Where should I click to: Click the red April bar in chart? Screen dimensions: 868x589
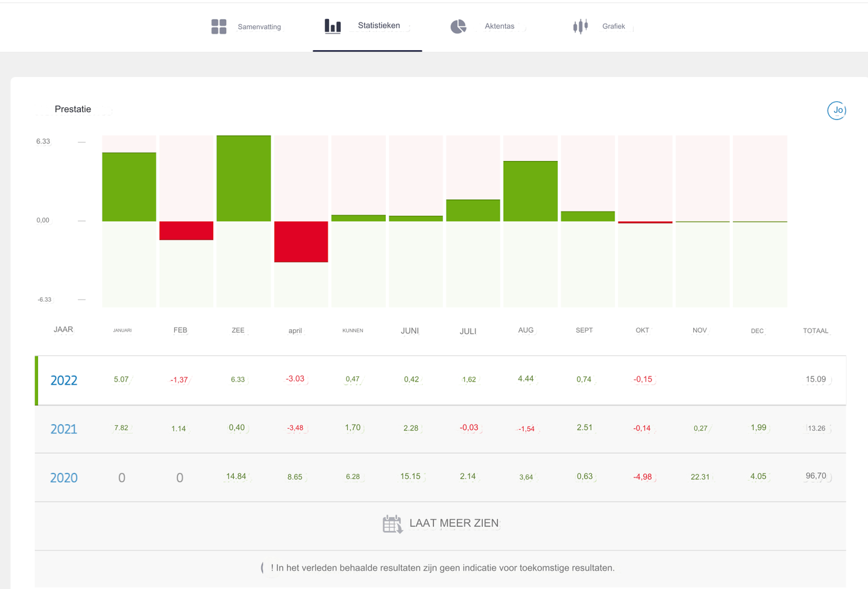(x=301, y=242)
